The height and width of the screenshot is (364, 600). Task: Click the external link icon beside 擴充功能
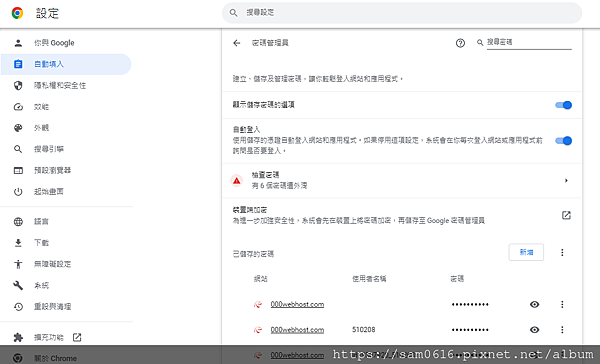coord(77,337)
